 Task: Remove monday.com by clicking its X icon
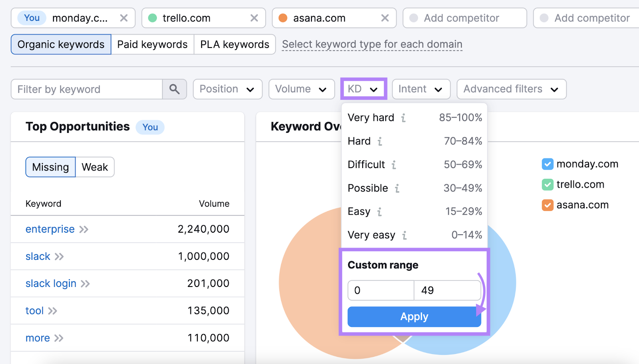(x=124, y=18)
